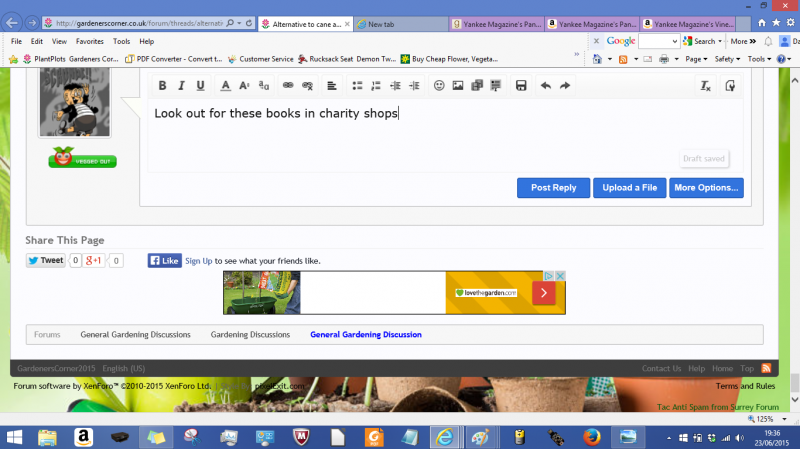Open the text color picker
This screenshot has height=449, width=800.
click(225, 86)
